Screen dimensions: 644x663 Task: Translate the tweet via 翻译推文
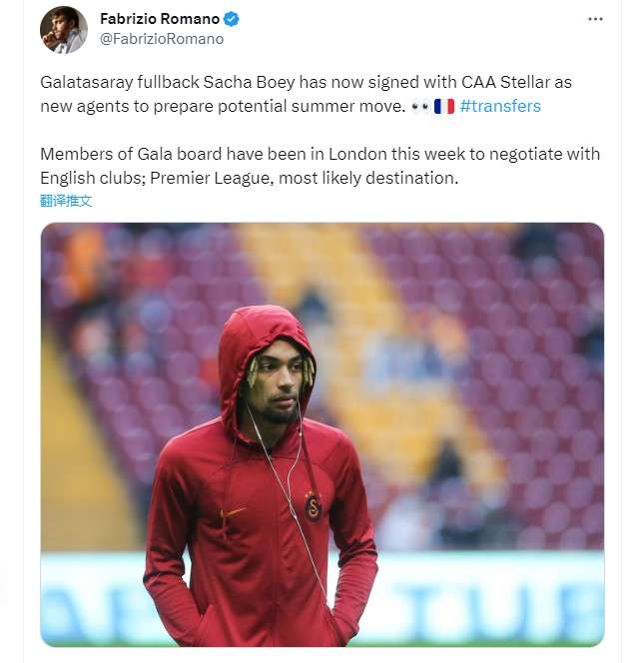point(66,200)
